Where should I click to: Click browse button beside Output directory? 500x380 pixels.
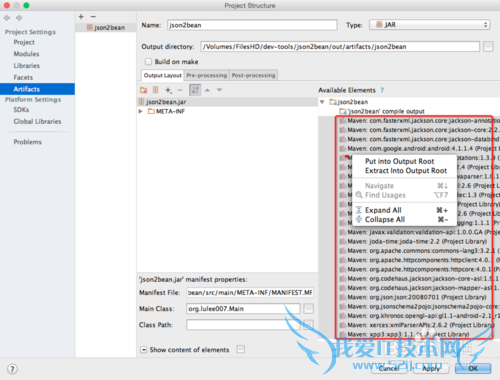pos(488,47)
